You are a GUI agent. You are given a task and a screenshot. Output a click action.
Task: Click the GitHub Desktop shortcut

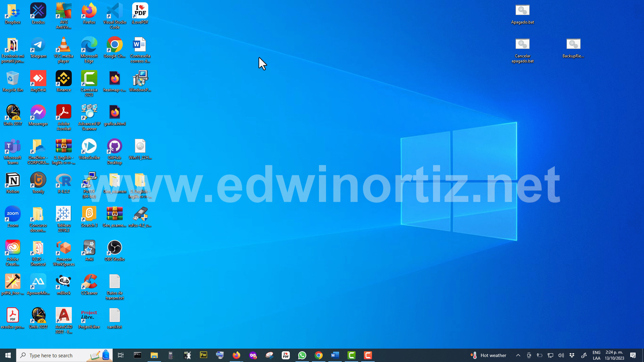pyautogui.click(x=115, y=152)
